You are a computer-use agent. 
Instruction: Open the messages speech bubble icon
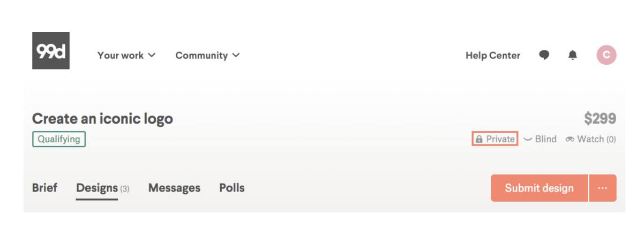click(x=544, y=55)
